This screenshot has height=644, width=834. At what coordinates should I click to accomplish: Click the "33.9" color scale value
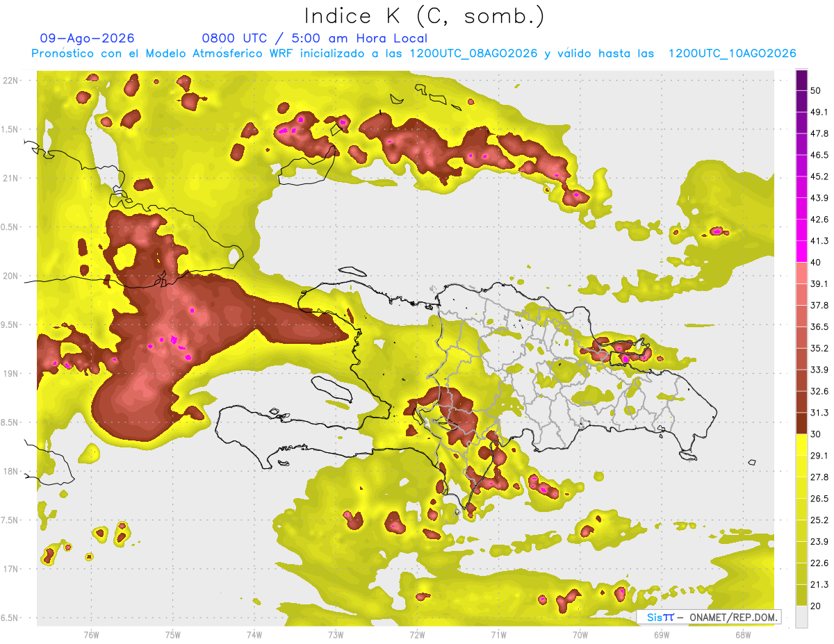click(x=819, y=370)
